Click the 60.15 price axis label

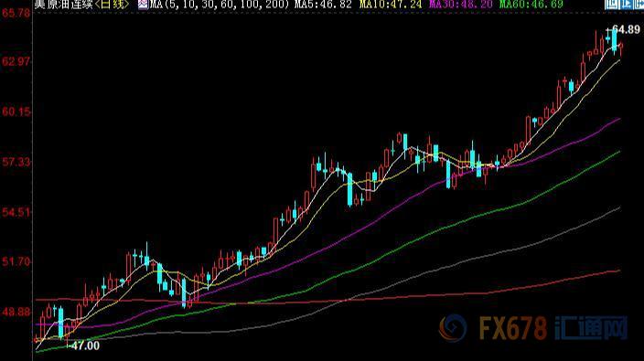click(x=16, y=111)
